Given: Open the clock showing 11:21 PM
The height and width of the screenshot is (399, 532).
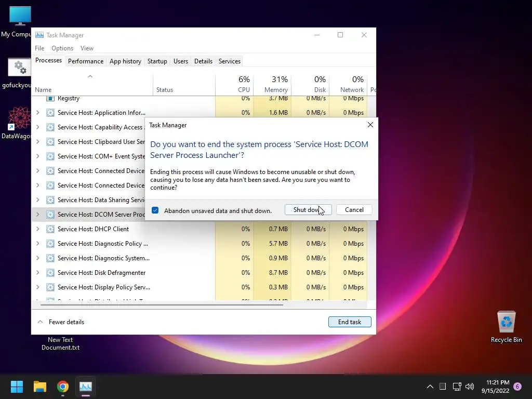Looking at the screenshot, I should (495, 387).
